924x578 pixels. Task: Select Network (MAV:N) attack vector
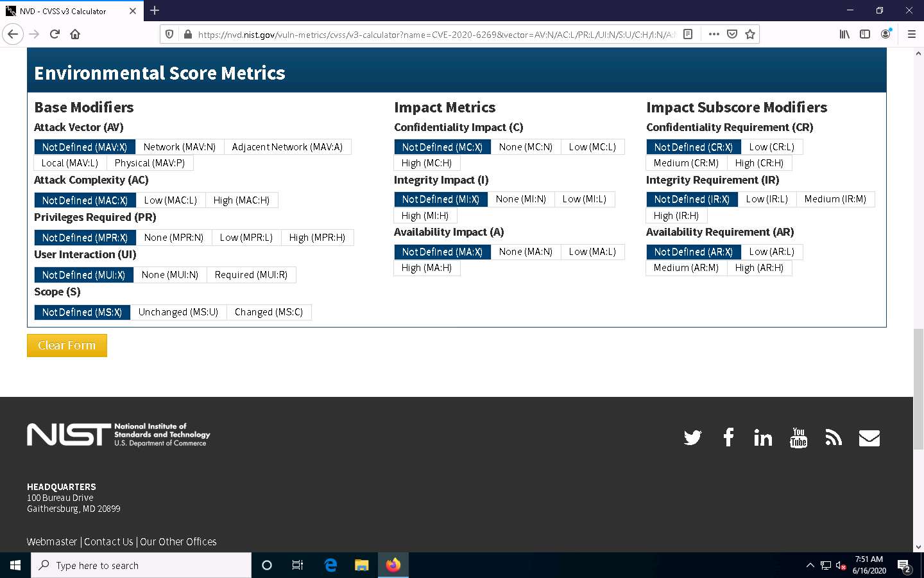click(x=180, y=147)
